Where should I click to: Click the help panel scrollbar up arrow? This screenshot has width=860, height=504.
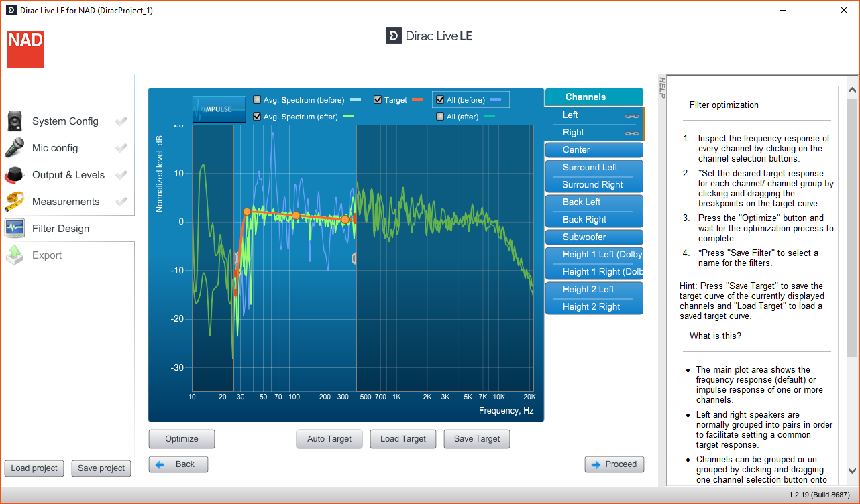click(852, 90)
